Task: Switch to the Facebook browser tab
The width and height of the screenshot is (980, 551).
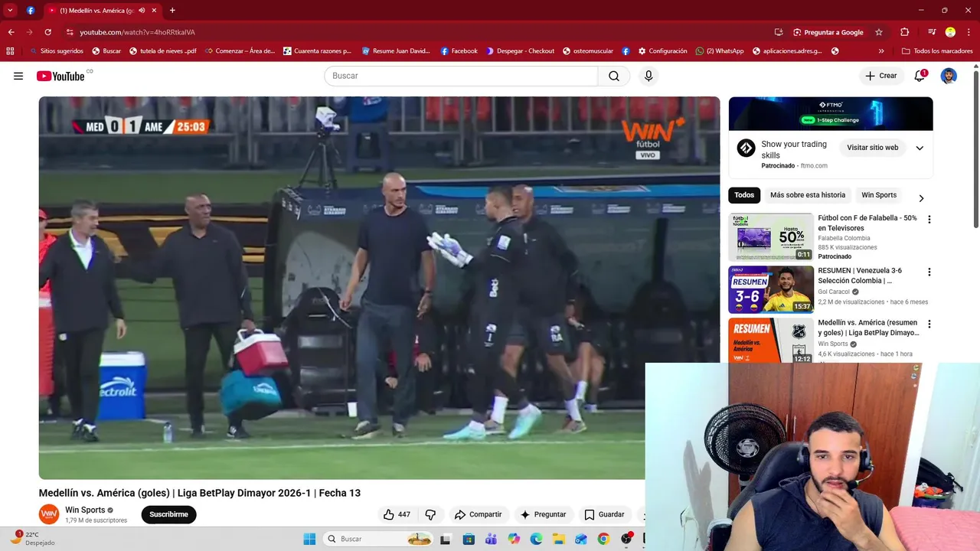Action: coord(30,11)
